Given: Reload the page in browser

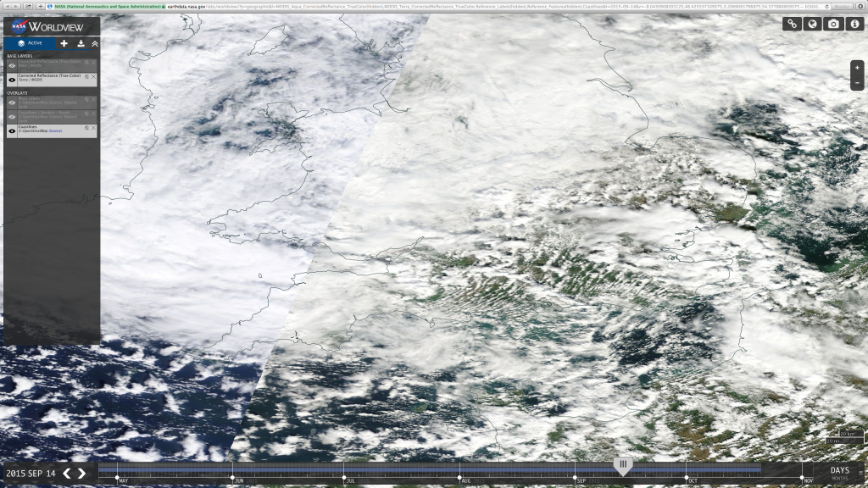Looking at the screenshot, I should pyautogui.click(x=827, y=6).
